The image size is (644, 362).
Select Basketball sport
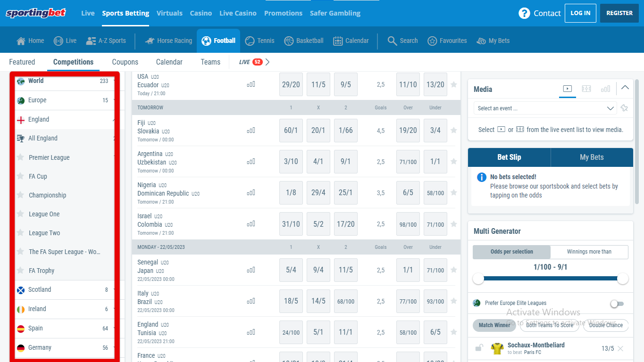click(x=304, y=41)
